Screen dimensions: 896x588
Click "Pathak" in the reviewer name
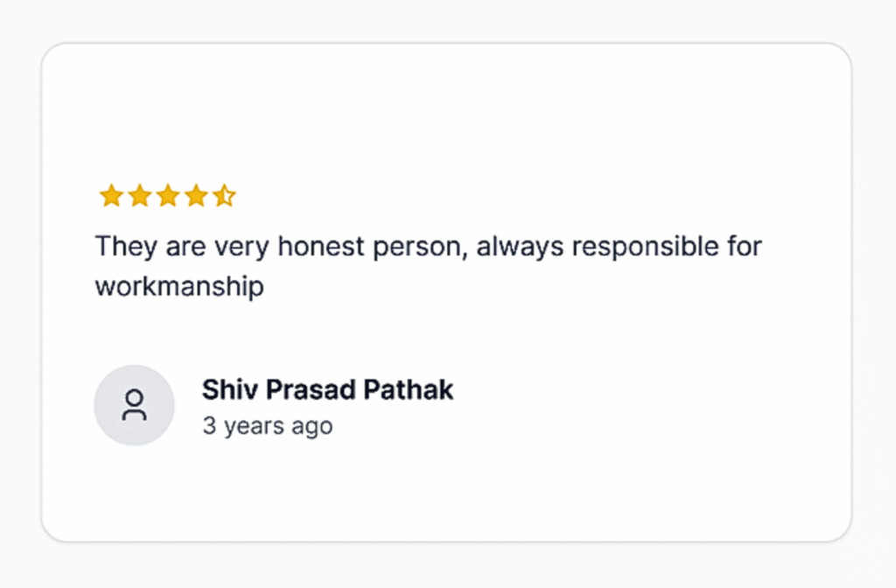(x=408, y=389)
